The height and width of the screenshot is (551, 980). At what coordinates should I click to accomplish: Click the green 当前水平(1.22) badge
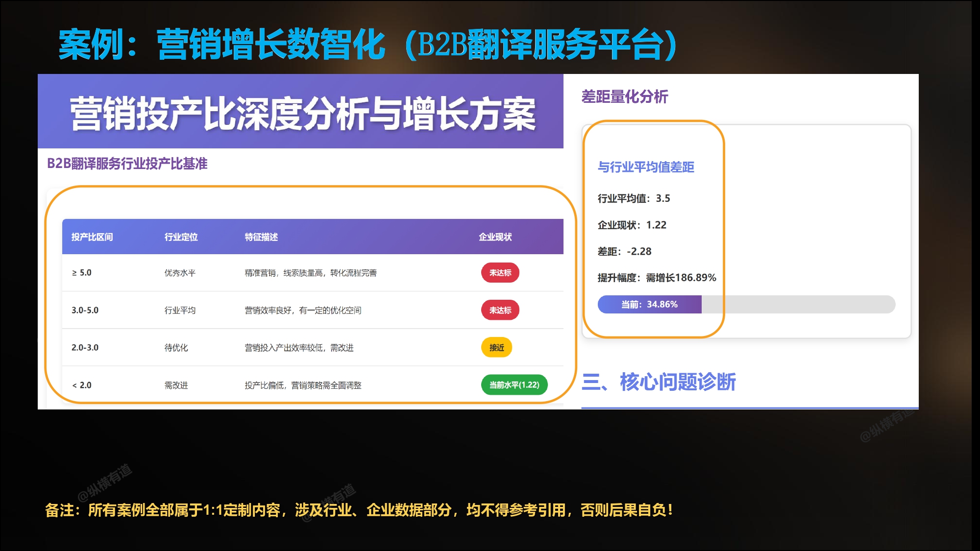coord(514,385)
